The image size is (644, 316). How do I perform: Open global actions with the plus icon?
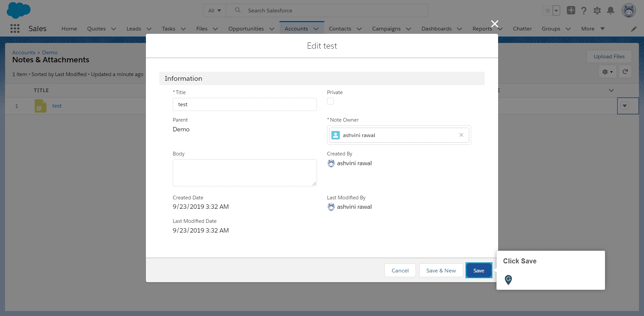571,10
